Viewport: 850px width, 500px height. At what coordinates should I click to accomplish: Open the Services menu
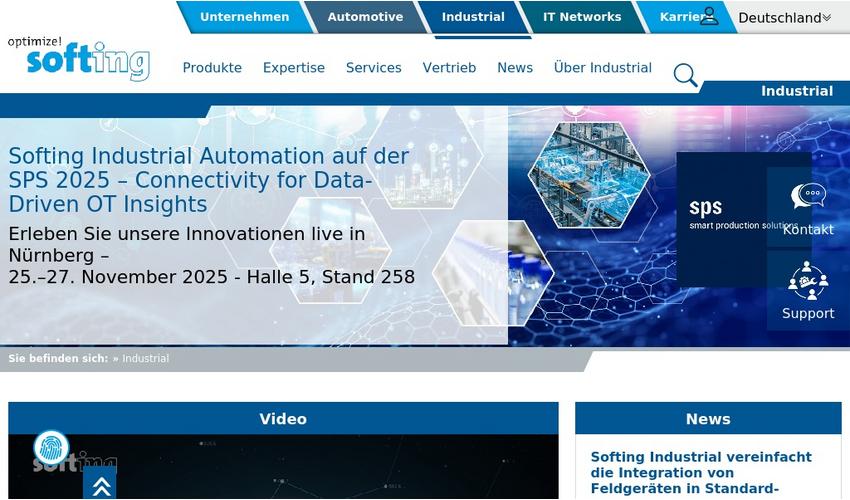pos(374,68)
